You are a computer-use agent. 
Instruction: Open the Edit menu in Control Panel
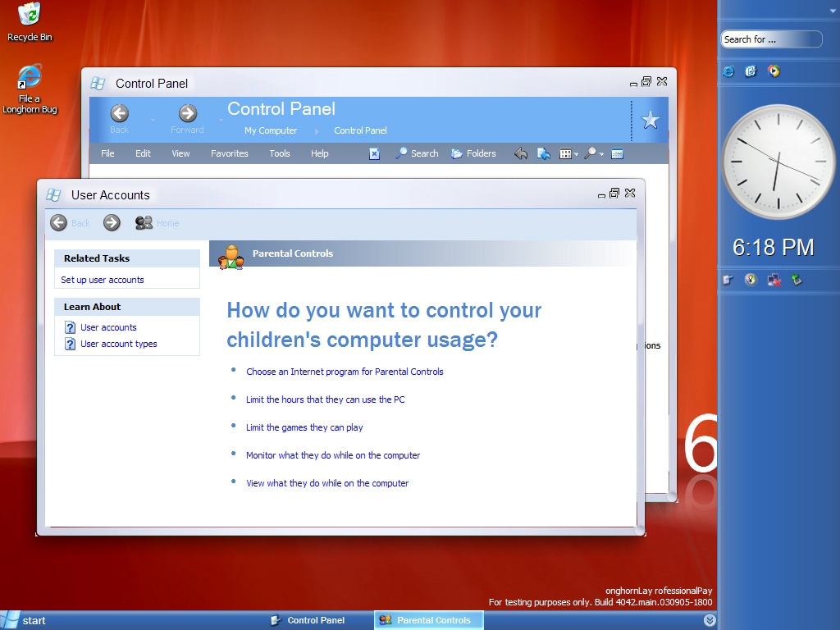click(x=143, y=153)
